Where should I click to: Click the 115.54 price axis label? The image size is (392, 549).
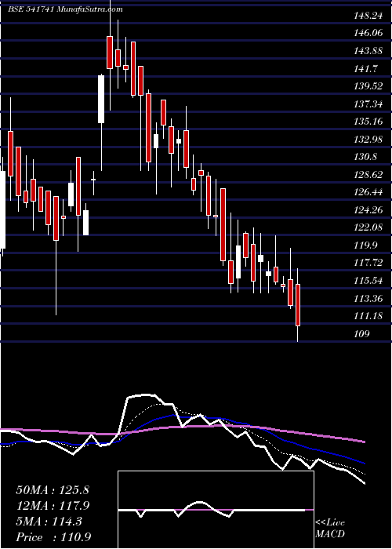point(367,281)
